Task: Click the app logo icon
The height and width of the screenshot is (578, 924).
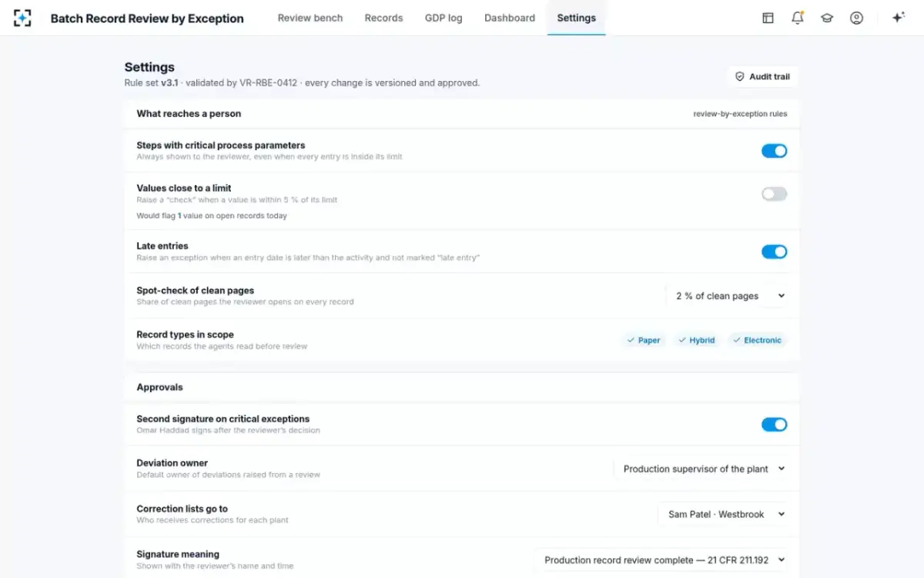Action: (x=23, y=18)
